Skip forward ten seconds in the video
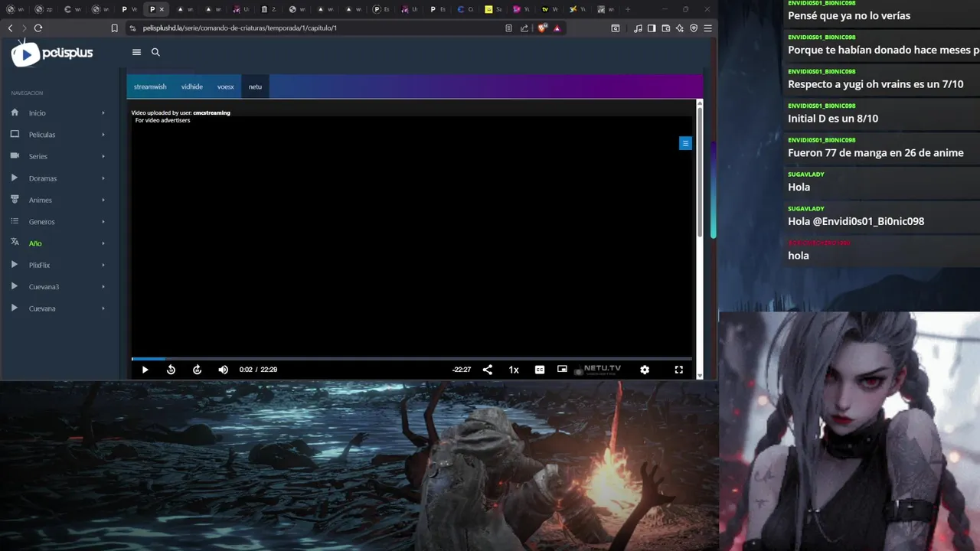This screenshot has width=980, height=551. (x=197, y=370)
